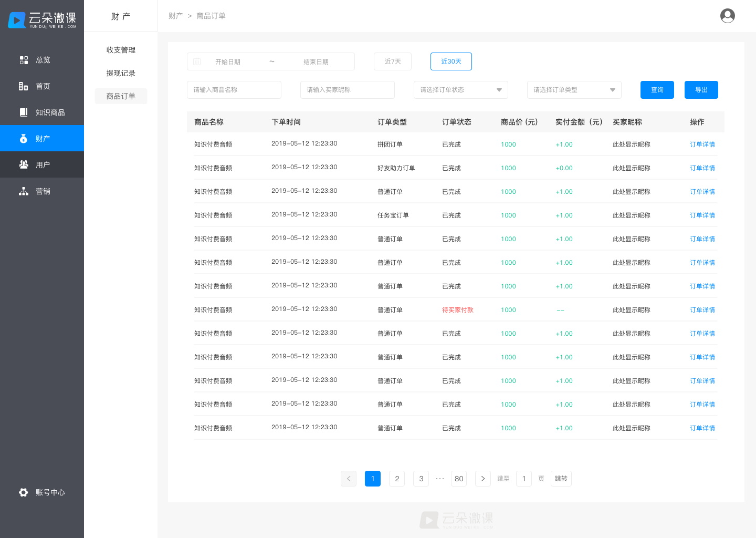
Task: Expand the 请选择订单状态 dropdown
Action: (461, 90)
